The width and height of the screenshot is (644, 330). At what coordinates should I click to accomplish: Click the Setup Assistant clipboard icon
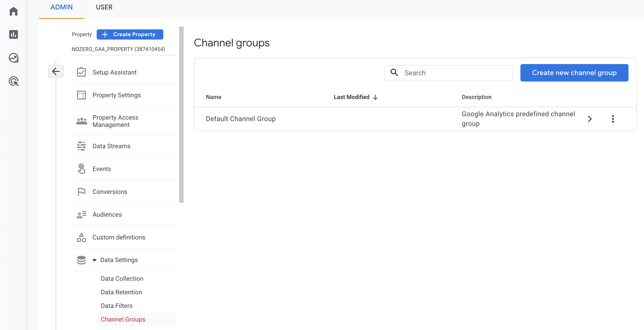point(81,72)
